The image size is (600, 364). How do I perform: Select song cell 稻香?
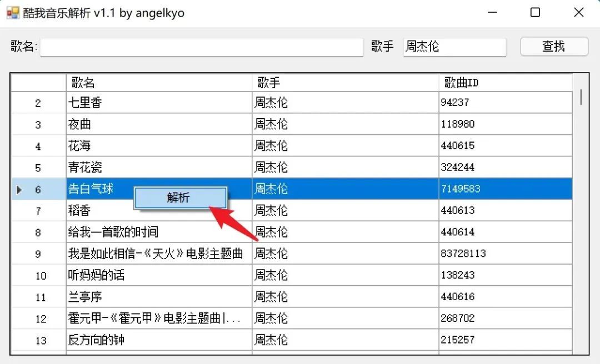(x=159, y=210)
